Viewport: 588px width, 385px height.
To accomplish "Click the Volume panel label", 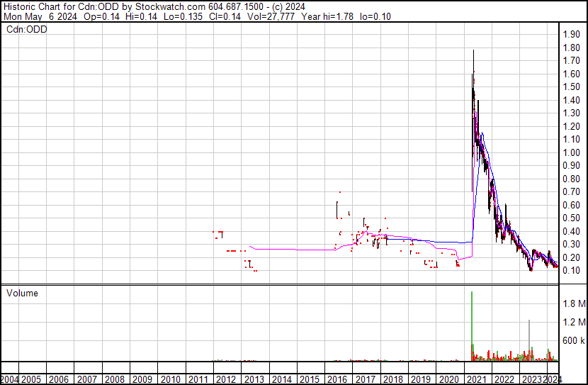I will tap(22, 293).
